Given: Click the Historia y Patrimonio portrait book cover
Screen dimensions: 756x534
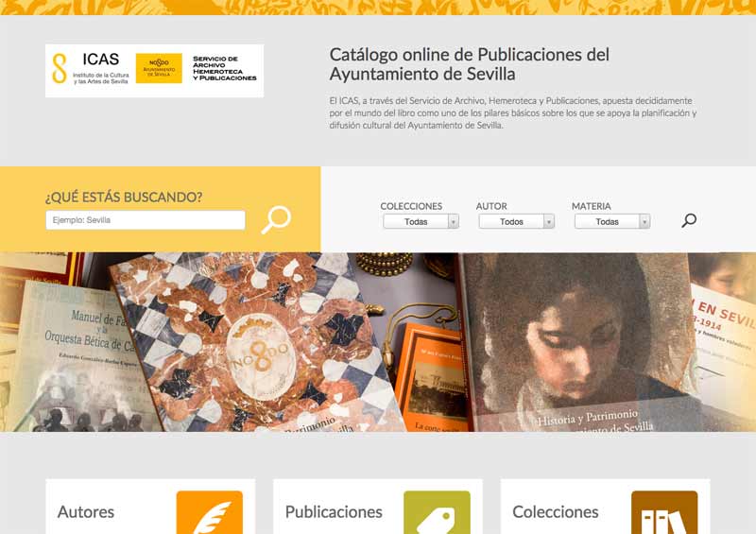Looking at the screenshot, I should [x=578, y=341].
